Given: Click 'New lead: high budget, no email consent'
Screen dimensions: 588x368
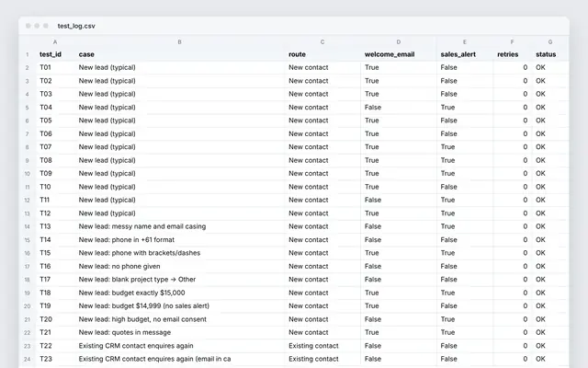Looking at the screenshot, I should coord(142,319).
